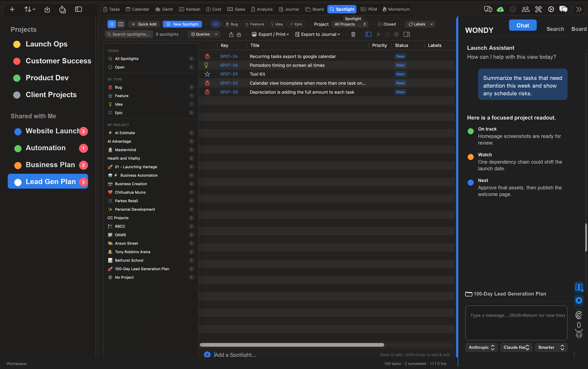
Task: Open the settings gear icon in top bar
Action: [x=551, y=9]
